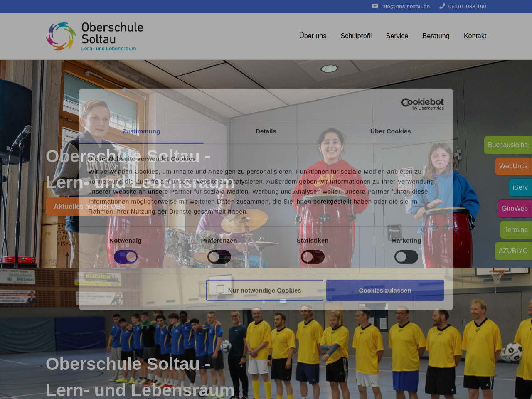Expand the Service navigation menu
Screen dimensions: 532x399
(x=397, y=36)
